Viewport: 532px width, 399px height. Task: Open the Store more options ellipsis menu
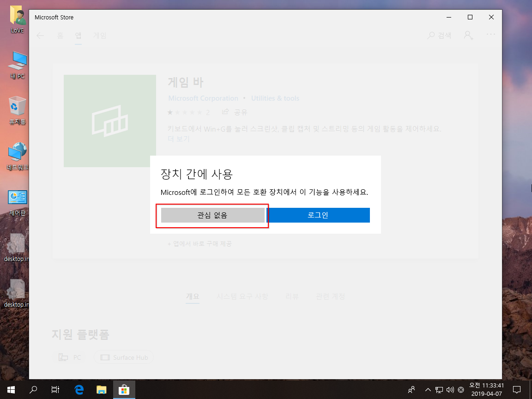[x=491, y=34]
